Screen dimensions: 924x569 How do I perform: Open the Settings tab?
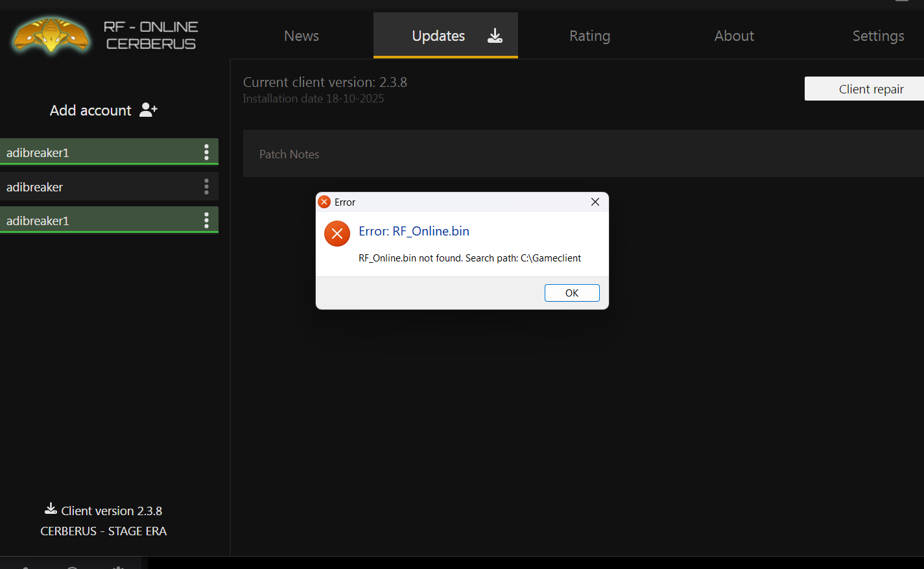(878, 36)
